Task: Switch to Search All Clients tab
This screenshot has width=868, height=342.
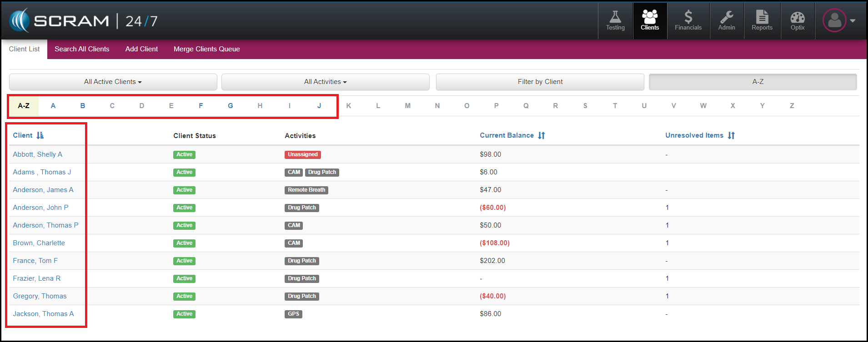Action: [x=82, y=49]
